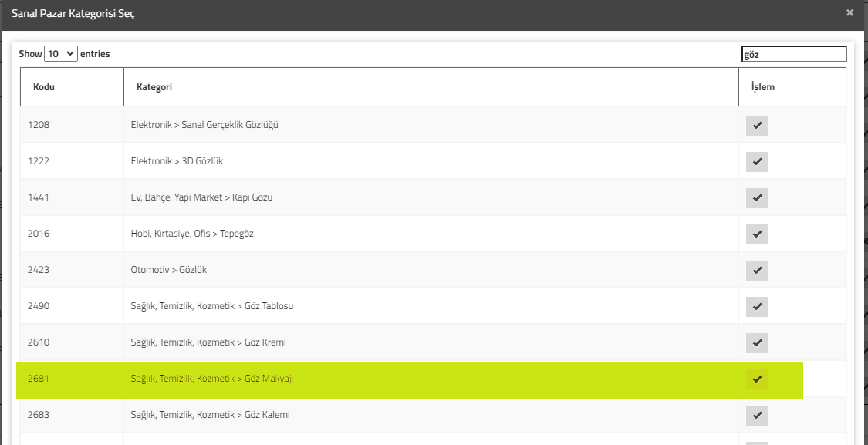Select Göz Kremi checkmark button
The width and height of the screenshot is (868, 445).
click(x=757, y=343)
